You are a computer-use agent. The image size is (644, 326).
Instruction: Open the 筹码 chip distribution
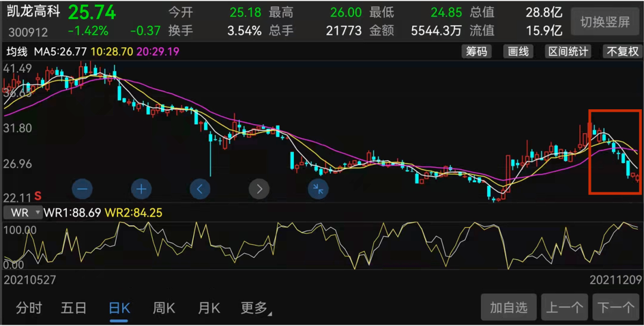[x=476, y=52]
